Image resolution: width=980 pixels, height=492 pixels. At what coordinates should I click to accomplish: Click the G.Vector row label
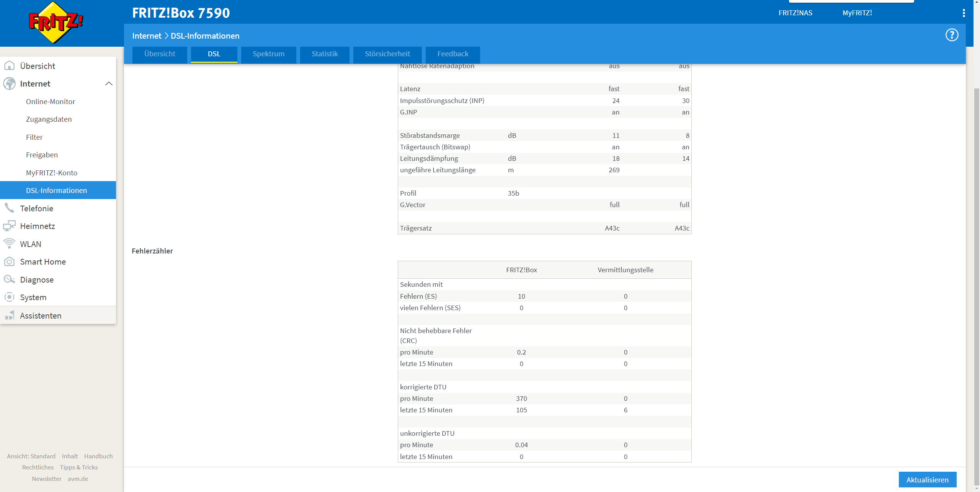tap(413, 204)
